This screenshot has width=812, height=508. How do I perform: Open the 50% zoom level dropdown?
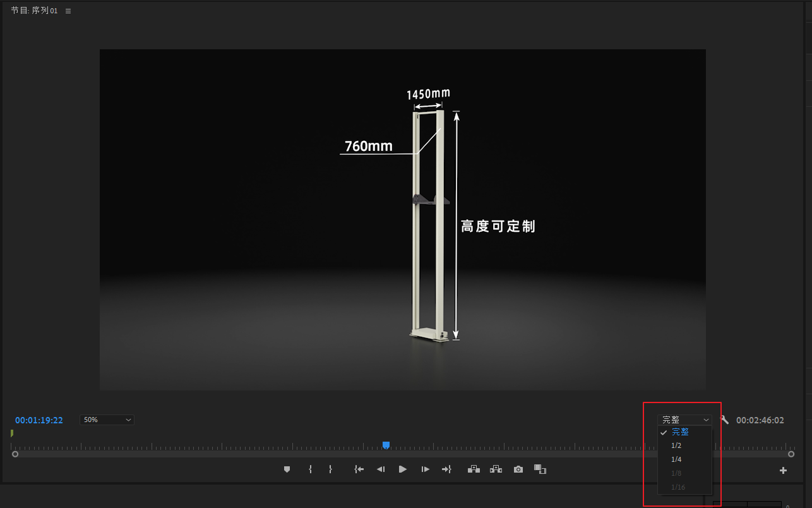(107, 420)
